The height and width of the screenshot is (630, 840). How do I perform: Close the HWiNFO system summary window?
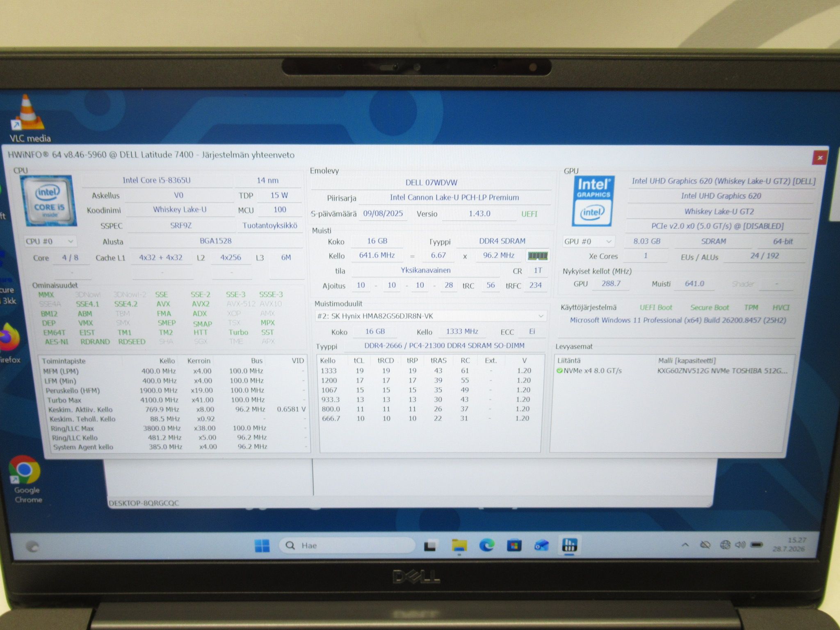[819, 157]
